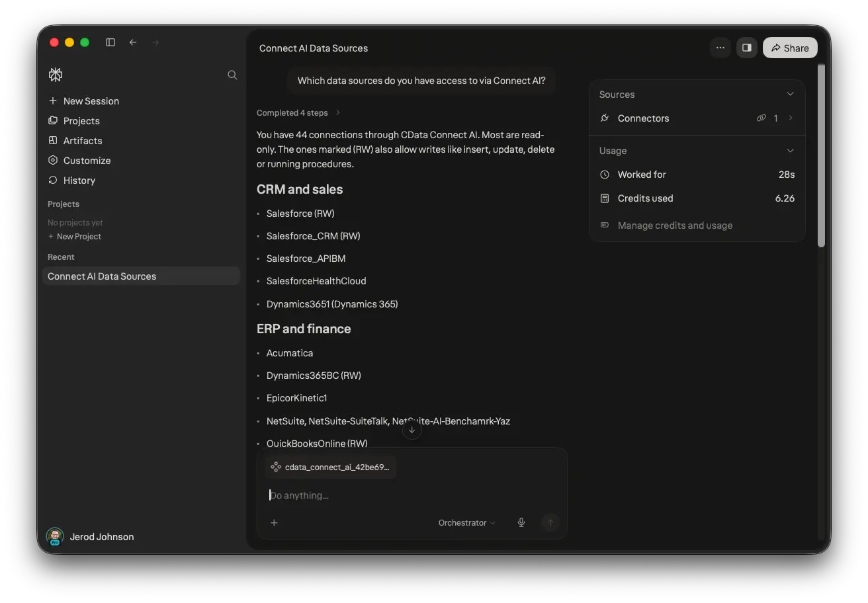Click the Salesforce (RW) list item
Screen dimensions: 868x603
point(300,214)
